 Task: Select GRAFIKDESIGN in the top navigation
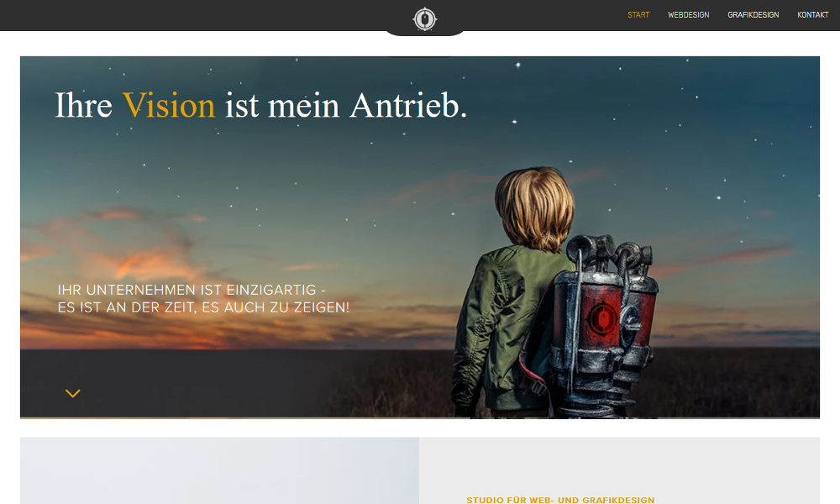[x=753, y=15]
